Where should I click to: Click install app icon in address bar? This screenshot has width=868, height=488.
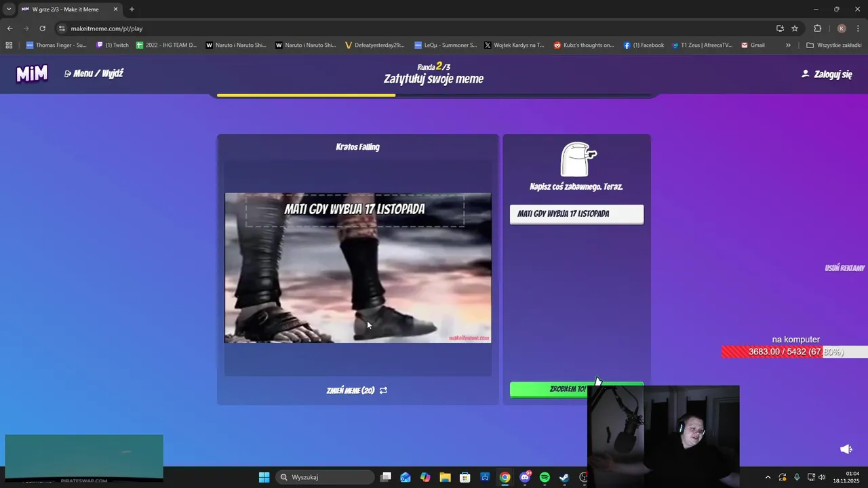pyautogui.click(x=780, y=28)
